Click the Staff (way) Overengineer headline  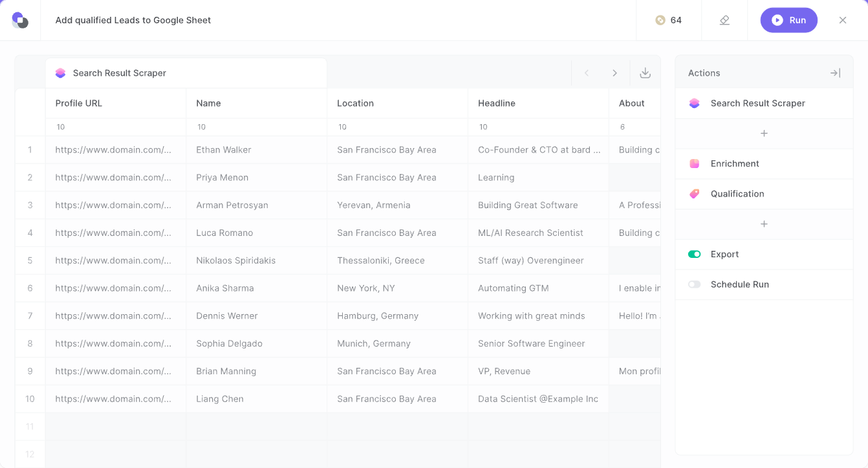pos(539,261)
